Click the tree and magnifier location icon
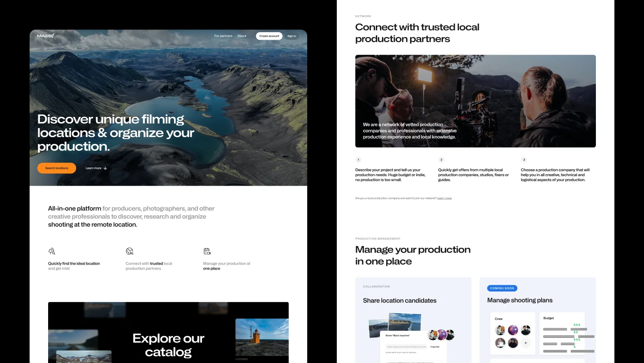Image resolution: width=644 pixels, height=363 pixels. coord(52,251)
